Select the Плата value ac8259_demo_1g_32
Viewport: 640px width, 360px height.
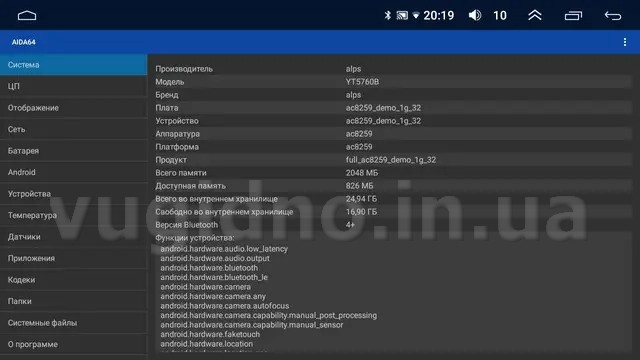383,108
